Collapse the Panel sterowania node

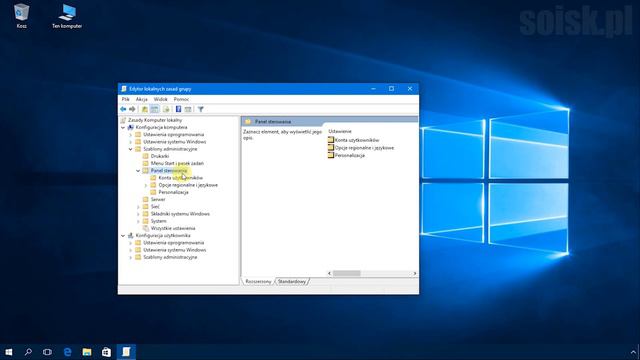pyautogui.click(x=138, y=171)
